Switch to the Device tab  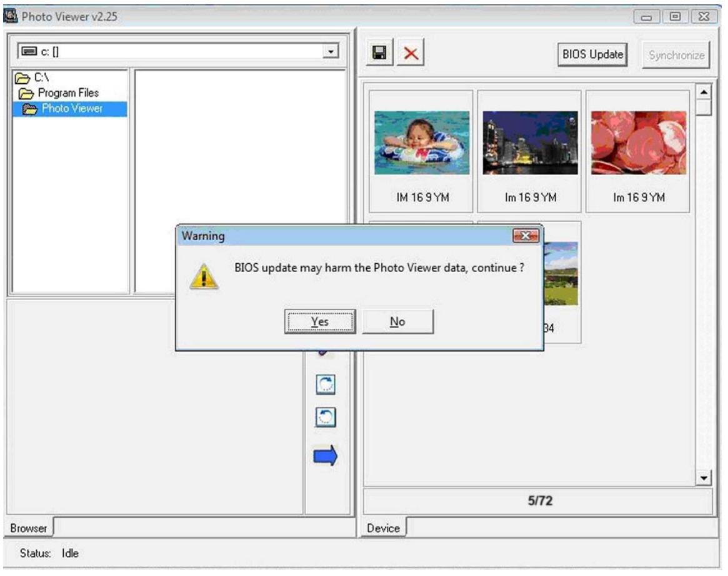[x=383, y=528]
